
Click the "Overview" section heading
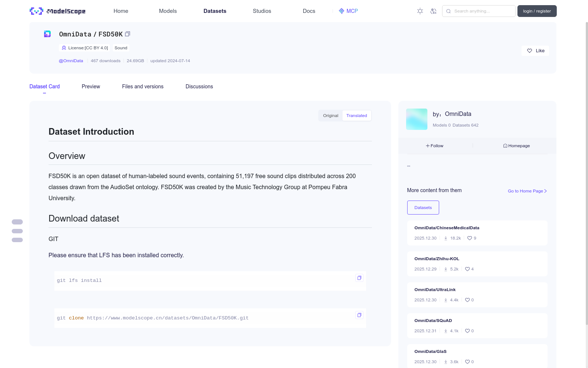point(67,156)
